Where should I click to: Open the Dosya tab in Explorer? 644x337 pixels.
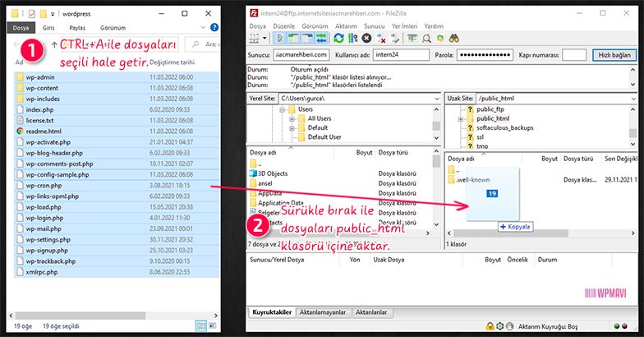tap(21, 28)
